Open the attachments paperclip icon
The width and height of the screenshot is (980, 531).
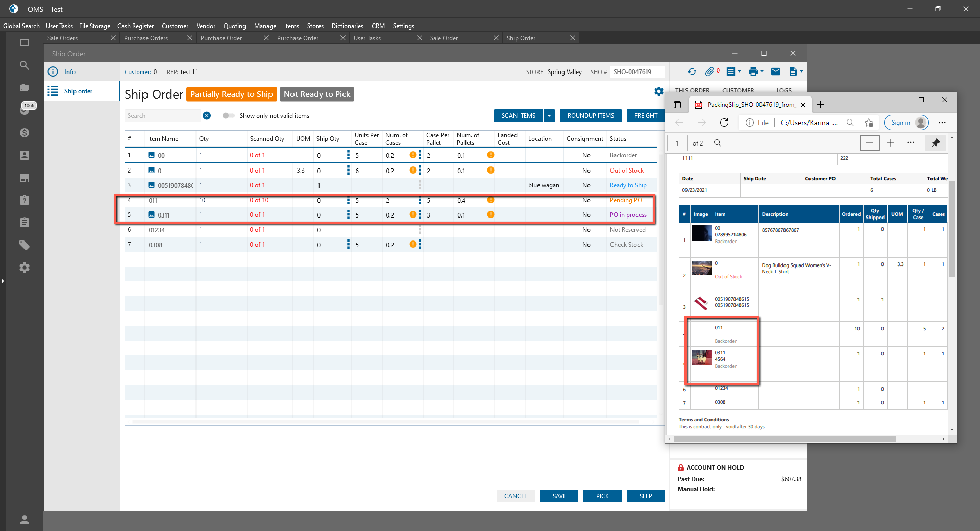(709, 72)
